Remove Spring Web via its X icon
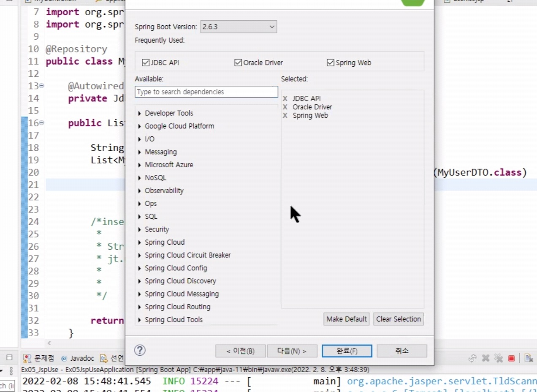 click(285, 115)
